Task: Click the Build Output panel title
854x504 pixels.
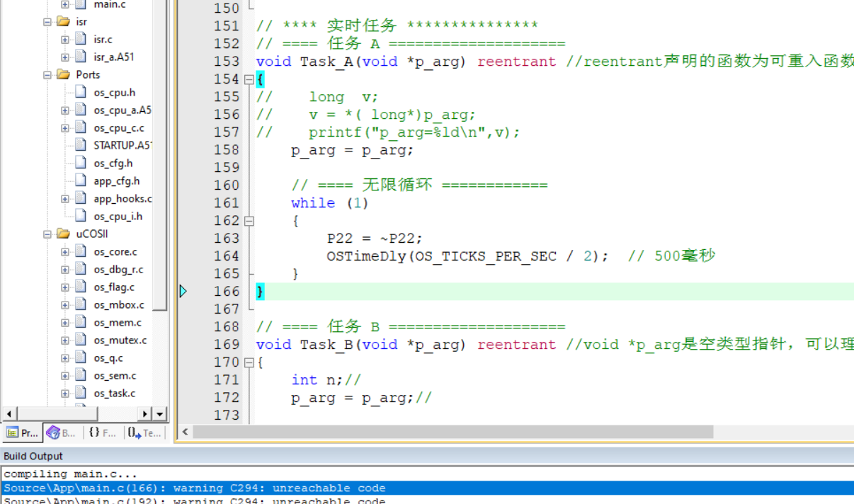Action: click(33, 457)
